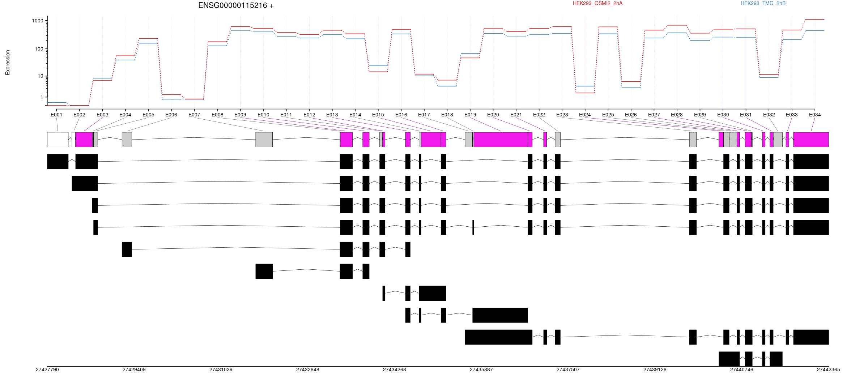Click exon label E024
This screenshot has height=376, width=868.
tap(585, 115)
